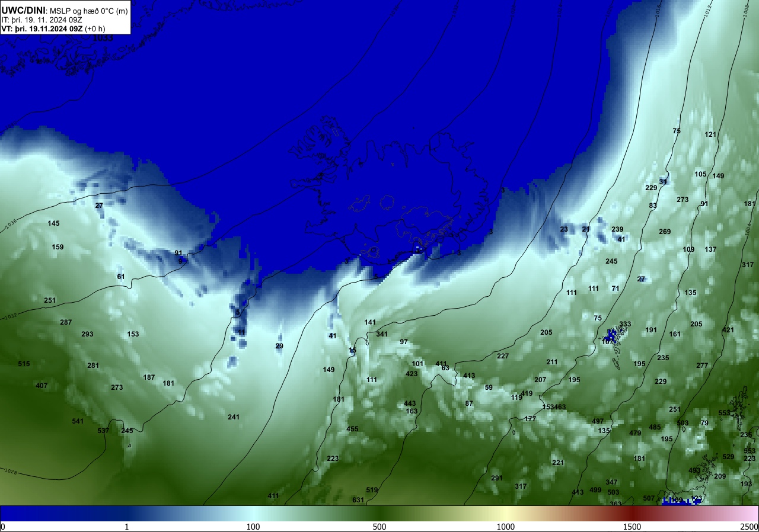Image resolution: width=759 pixels, height=532 pixels.
Task: Click the height value 529 on the map
Action: [728, 457]
